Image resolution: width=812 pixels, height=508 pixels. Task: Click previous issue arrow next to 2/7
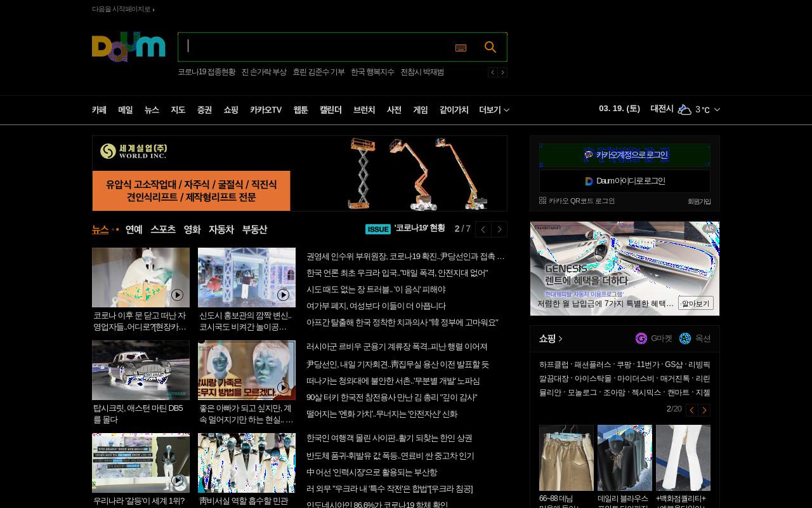tap(483, 229)
